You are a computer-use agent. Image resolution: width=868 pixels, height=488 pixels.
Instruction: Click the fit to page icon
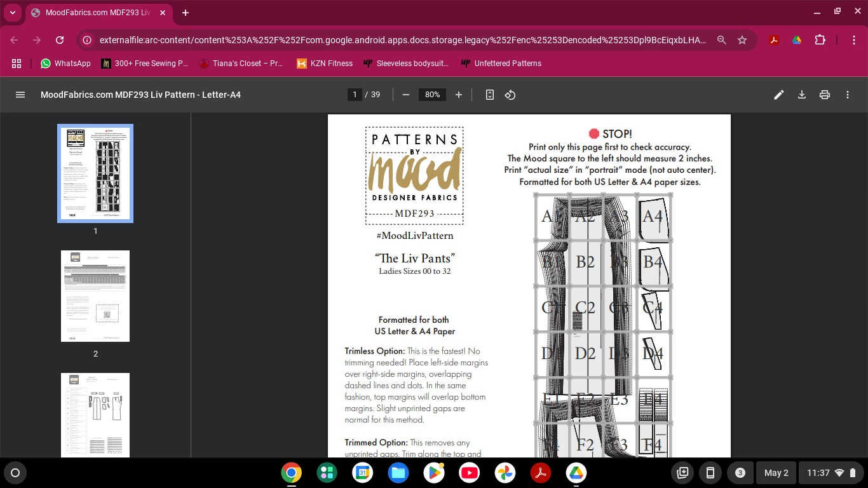490,95
